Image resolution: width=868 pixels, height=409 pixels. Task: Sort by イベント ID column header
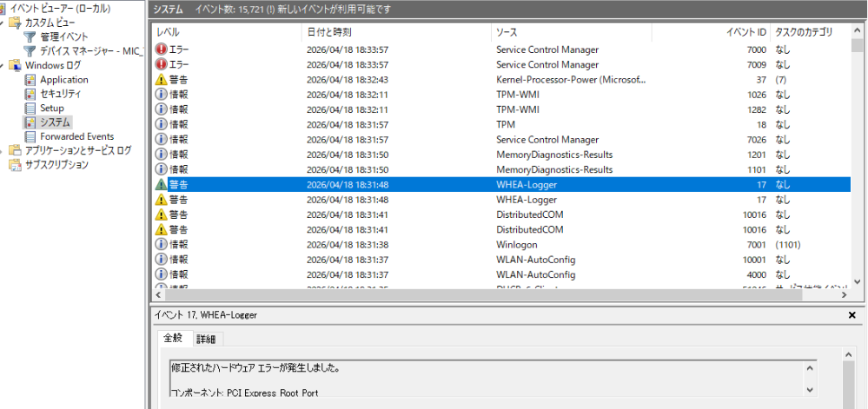pyautogui.click(x=711, y=32)
